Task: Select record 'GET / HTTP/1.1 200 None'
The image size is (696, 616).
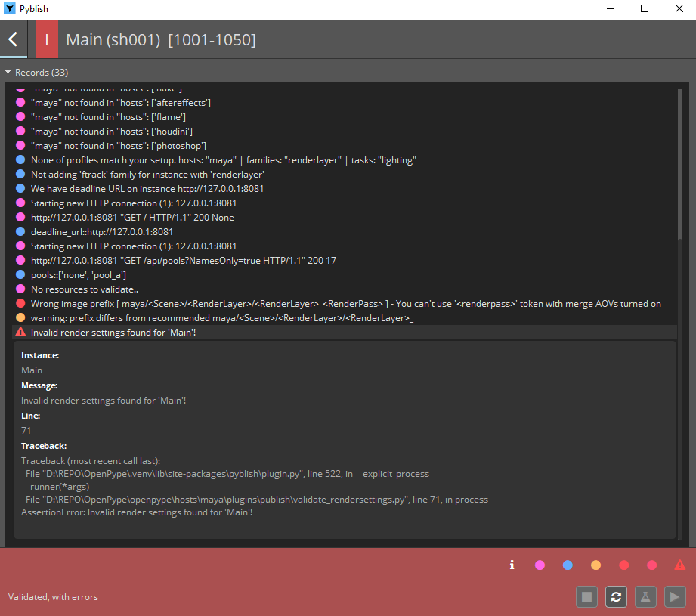Action: point(345,218)
